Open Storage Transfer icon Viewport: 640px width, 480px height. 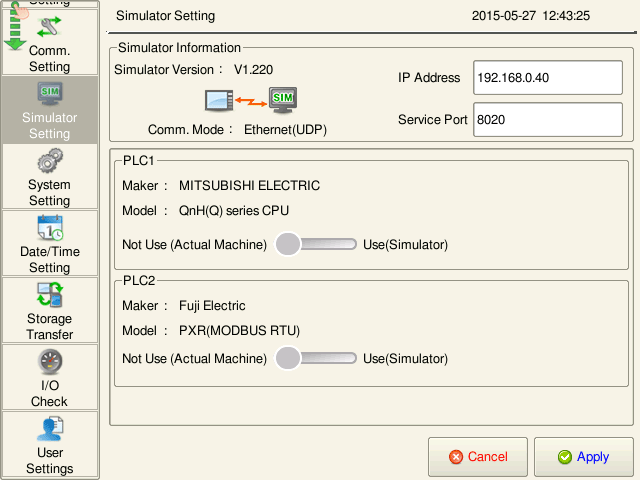click(x=49, y=310)
